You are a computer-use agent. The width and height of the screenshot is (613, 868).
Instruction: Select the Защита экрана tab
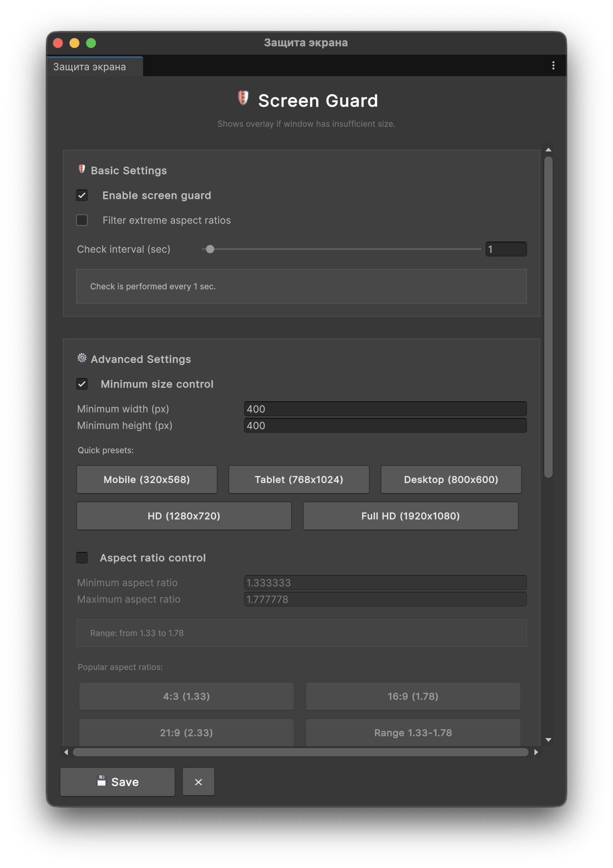pyautogui.click(x=90, y=67)
